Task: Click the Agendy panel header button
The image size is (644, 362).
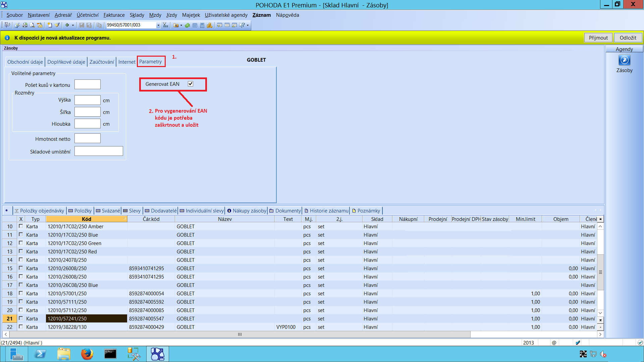Action: (624, 49)
